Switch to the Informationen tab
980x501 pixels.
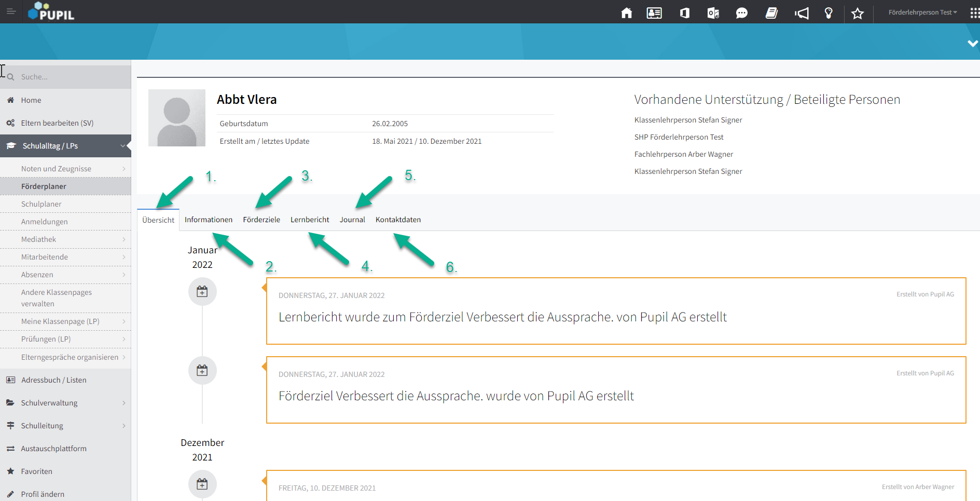click(x=209, y=220)
